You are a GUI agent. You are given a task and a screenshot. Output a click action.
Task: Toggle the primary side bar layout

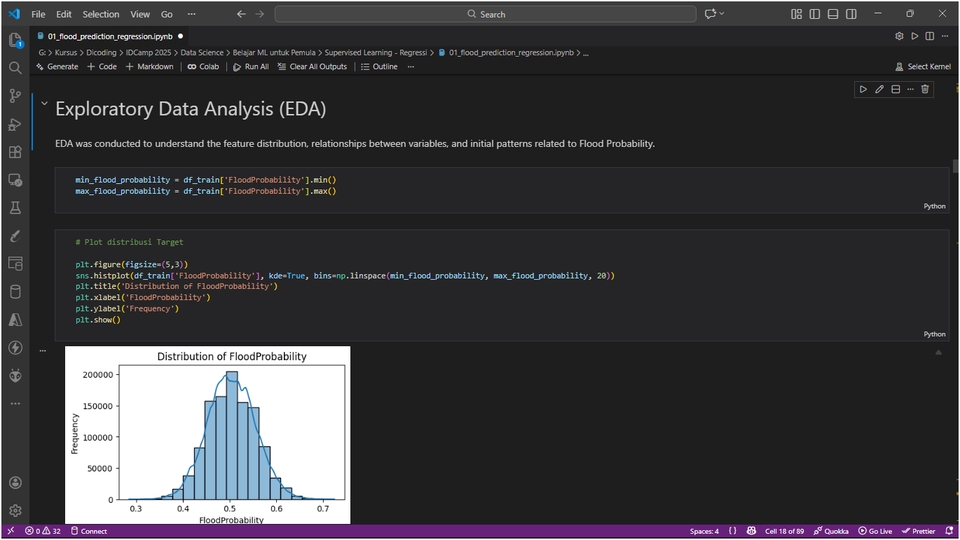click(815, 14)
